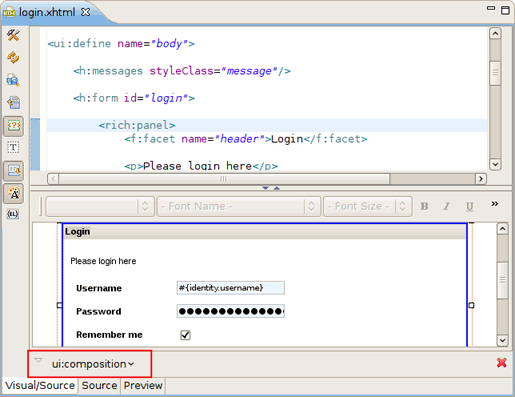Click the left resize handle of panel

click(59, 305)
